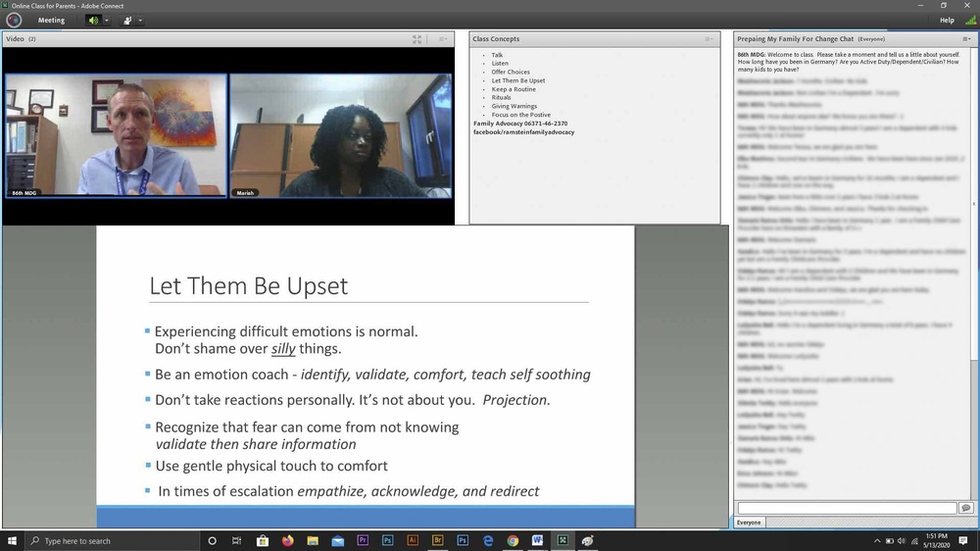980x551 pixels.
Task: Toggle the raise hand status icon
Action: (127, 20)
